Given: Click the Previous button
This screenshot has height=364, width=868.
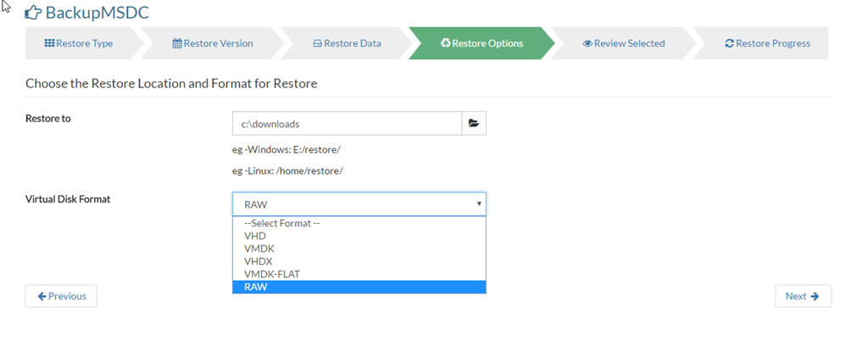Looking at the screenshot, I should (61, 296).
